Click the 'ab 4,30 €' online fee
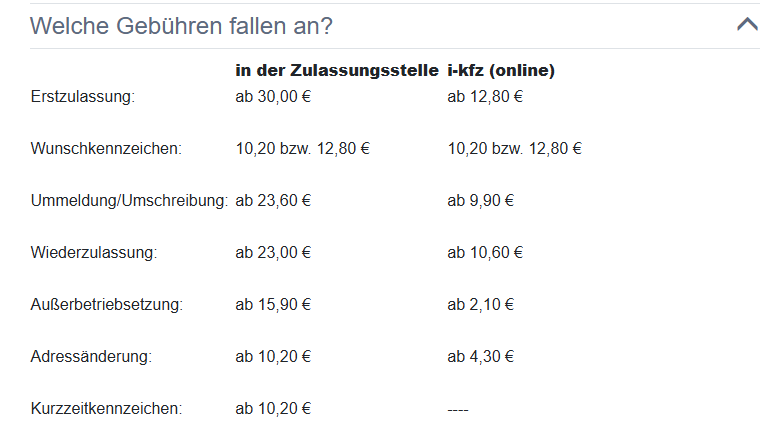Image resolution: width=771 pixels, height=445 pixels. [x=480, y=356]
